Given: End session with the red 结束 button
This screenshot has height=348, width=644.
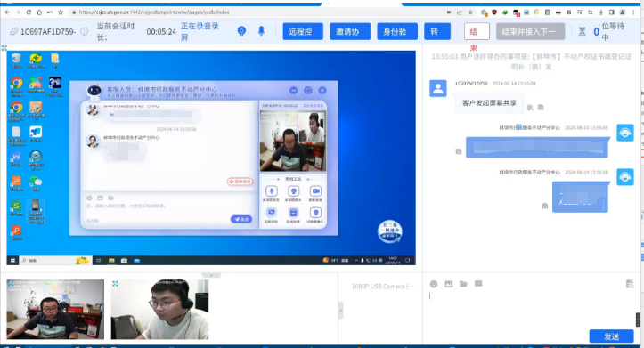Looking at the screenshot, I should pyautogui.click(x=477, y=32).
